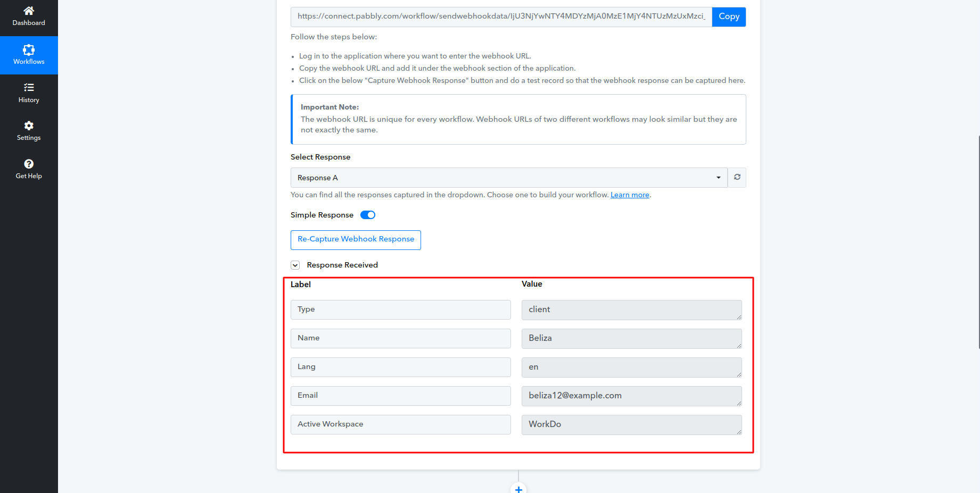Image resolution: width=980 pixels, height=493 pixels.
Task: Copy the webhook URL
Action: point(729,16)
